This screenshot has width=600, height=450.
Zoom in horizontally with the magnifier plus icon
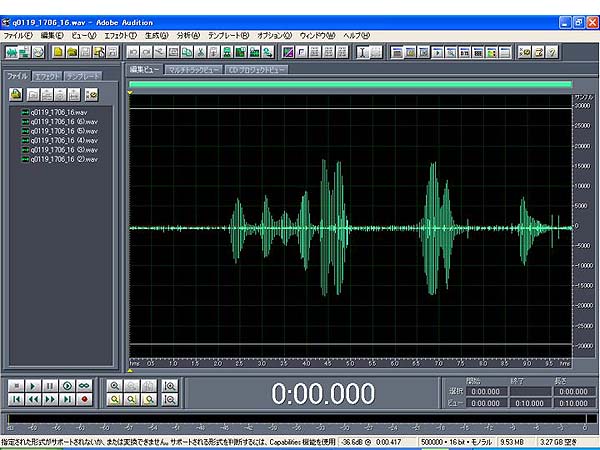[x=114, y=386]
